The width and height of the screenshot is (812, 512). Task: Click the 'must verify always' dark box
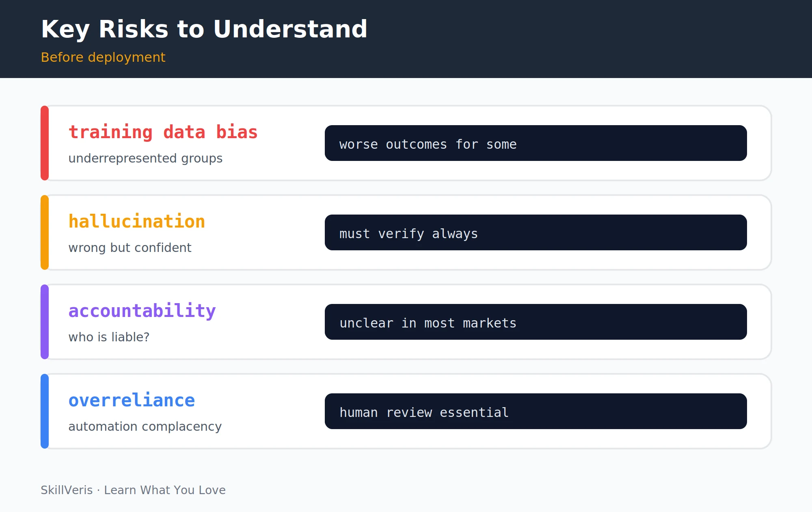point(536,232)
